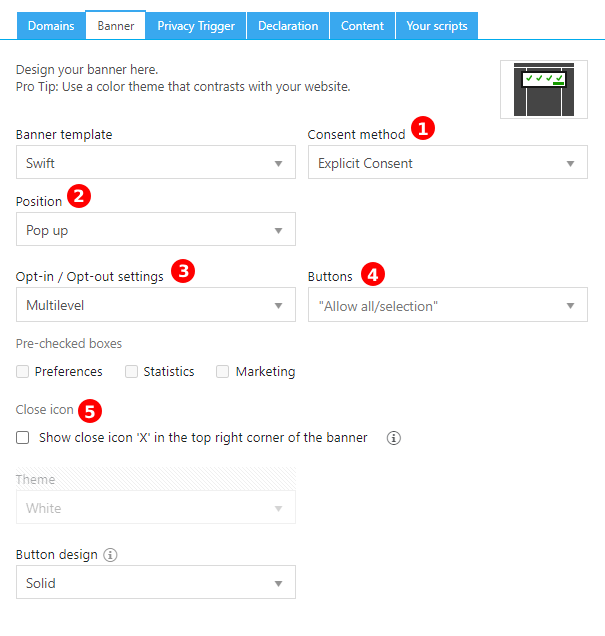Click the info icon next to close icon option

pyautogui.click(x=394, y=438)
